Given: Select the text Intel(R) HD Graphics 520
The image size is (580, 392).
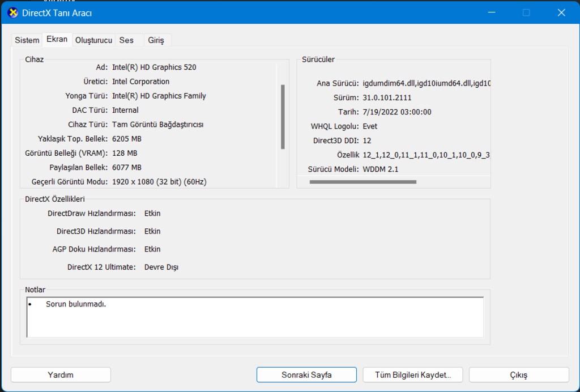Looking at the screenshot, I should pos(154,67).
